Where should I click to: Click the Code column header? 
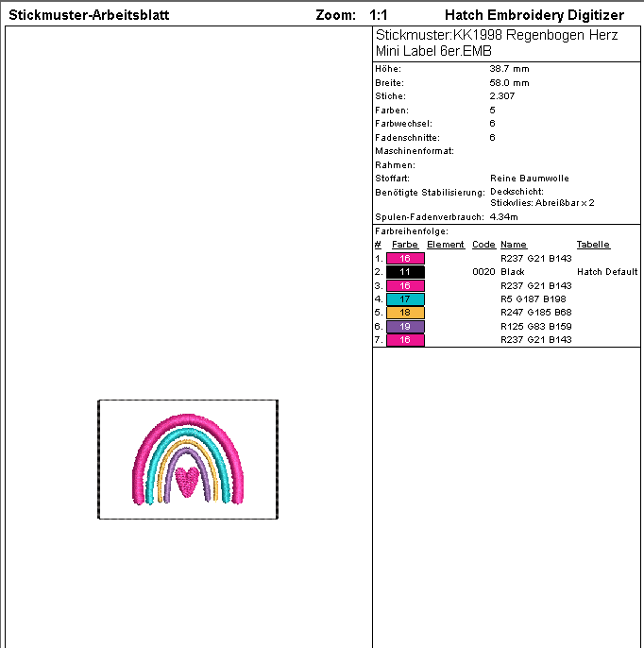483,245
